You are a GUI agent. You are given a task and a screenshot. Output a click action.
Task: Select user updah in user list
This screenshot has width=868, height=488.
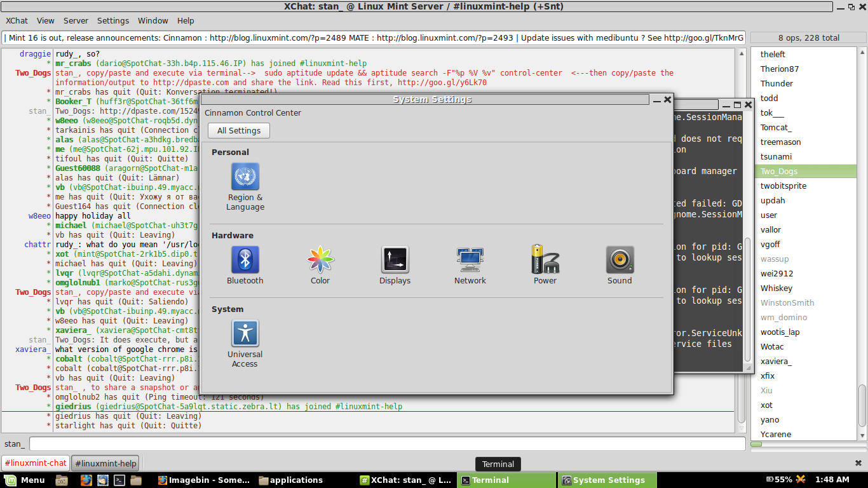coord(773,200)
